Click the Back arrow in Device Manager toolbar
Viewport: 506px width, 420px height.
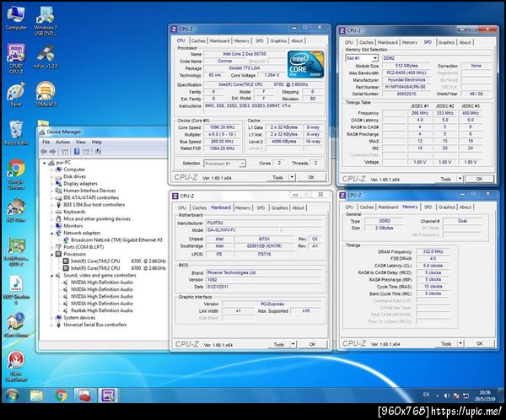coord(44,152)
